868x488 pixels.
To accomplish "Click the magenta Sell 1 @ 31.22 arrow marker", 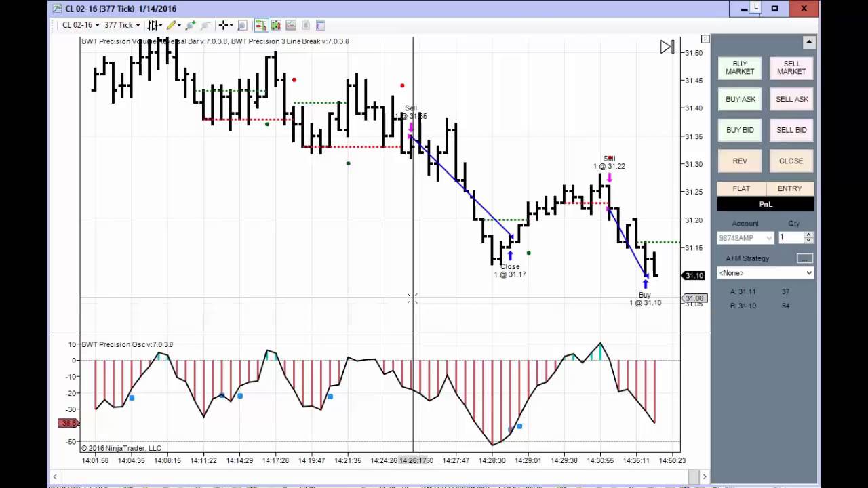I will tap(610, 178).
